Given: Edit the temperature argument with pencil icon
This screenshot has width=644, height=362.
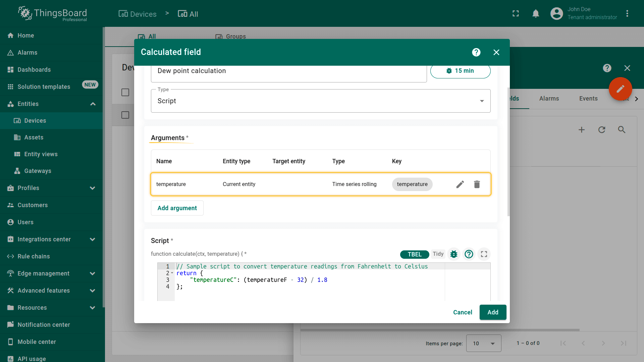Looking at the screenshot, I should [x=460, y=184].
